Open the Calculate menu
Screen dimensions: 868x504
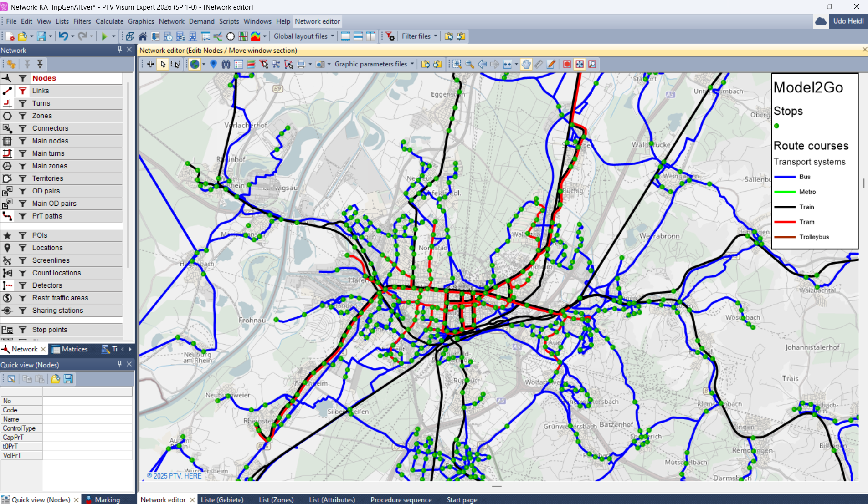pos(109,21)
